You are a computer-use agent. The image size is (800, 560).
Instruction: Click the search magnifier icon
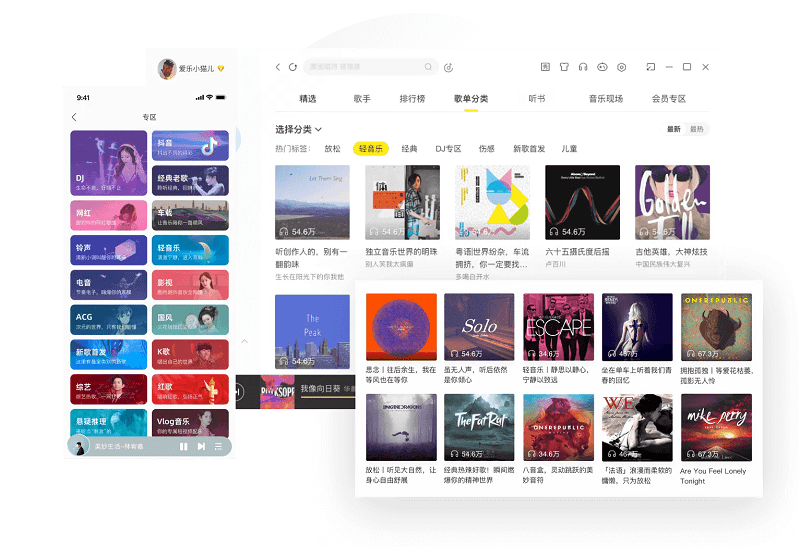(428, 67)
